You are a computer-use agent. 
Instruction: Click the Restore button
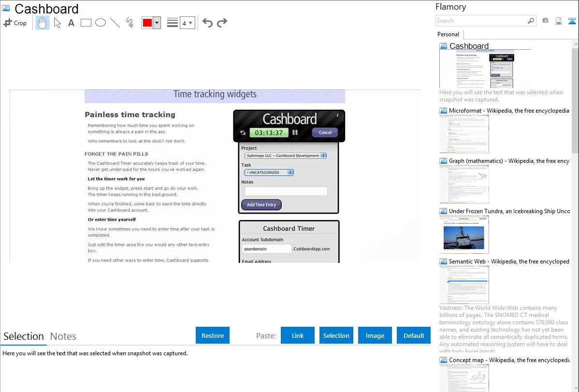point(213,335)
